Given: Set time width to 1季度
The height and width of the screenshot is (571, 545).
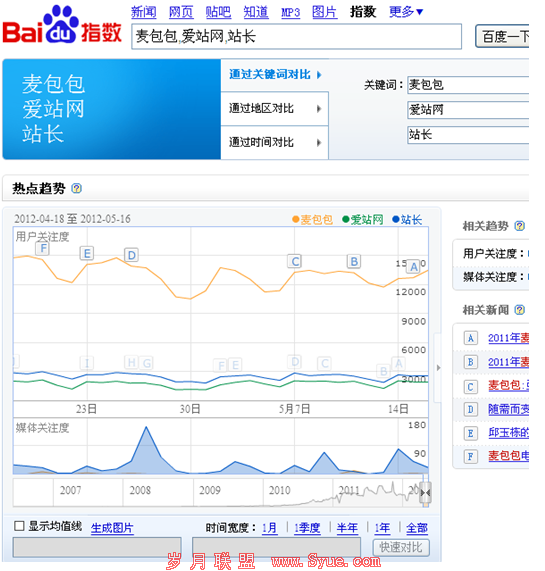Looking at the screenshot, I should [307, 528].
